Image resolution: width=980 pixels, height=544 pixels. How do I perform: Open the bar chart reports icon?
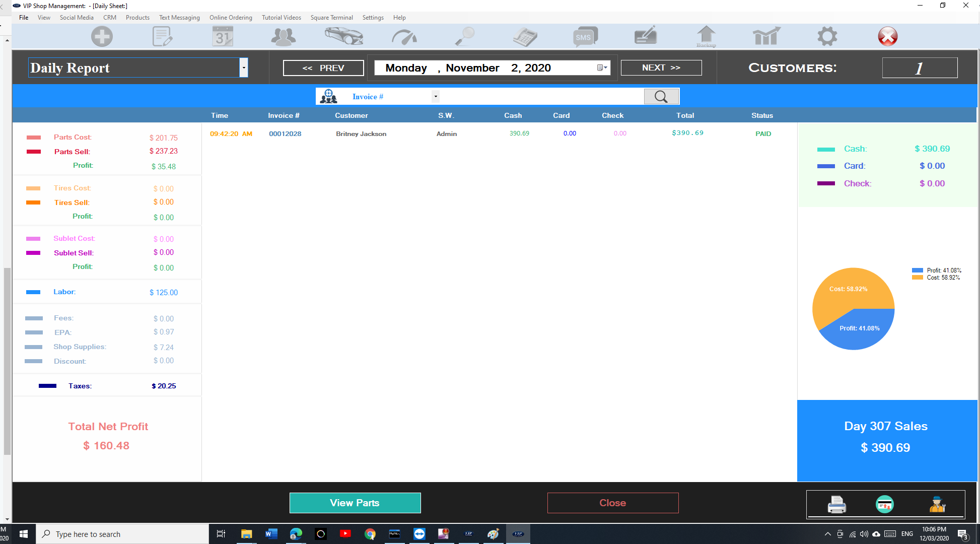[x=766, y=37]
